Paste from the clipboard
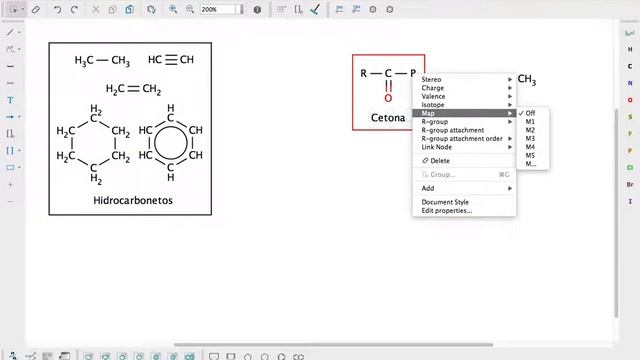Image resolution: width=640 pixels, height=360 pixels. click(129, 9)
